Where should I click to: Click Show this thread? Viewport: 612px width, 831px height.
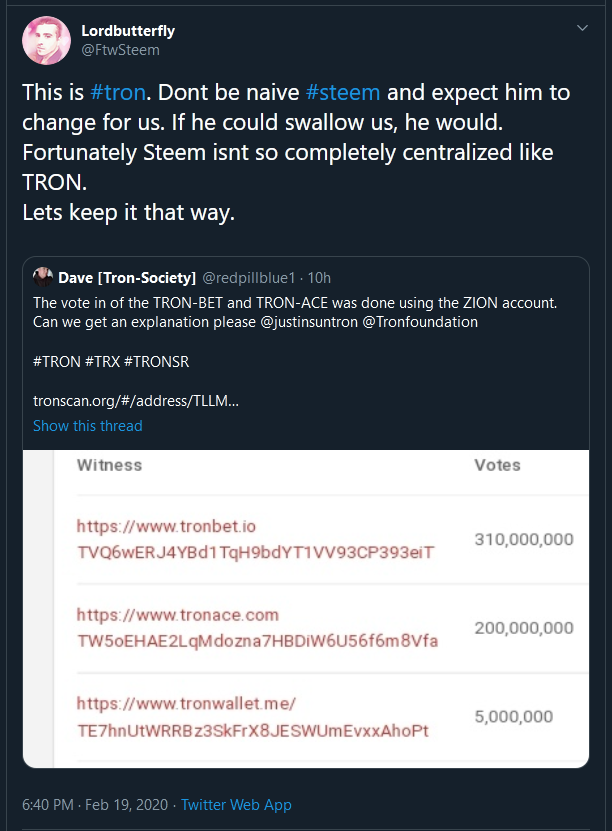tap(88, 426)
